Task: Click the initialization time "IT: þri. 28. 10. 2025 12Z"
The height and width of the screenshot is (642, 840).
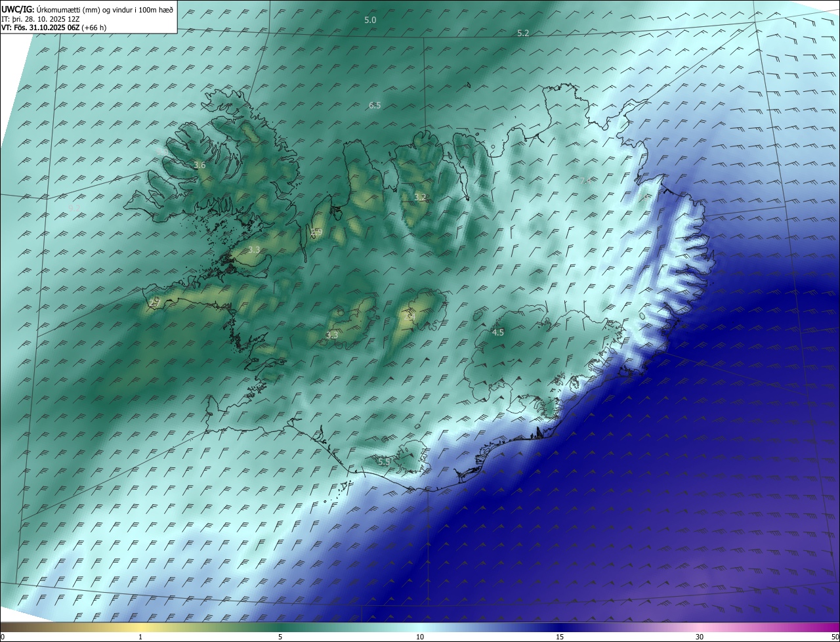Action: 41,19
